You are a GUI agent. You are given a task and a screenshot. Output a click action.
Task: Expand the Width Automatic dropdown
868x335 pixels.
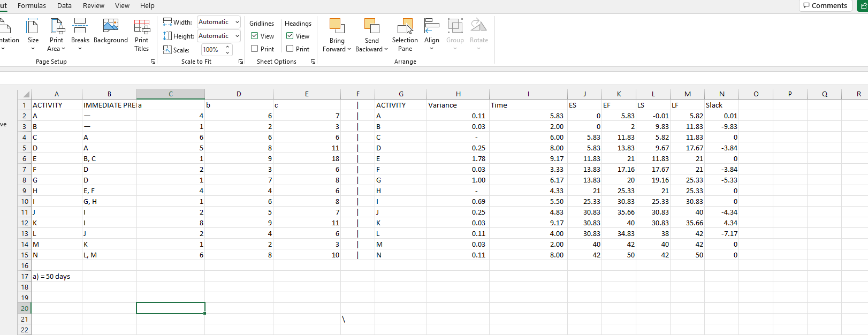pyautogui.click(x=237, y=22)
